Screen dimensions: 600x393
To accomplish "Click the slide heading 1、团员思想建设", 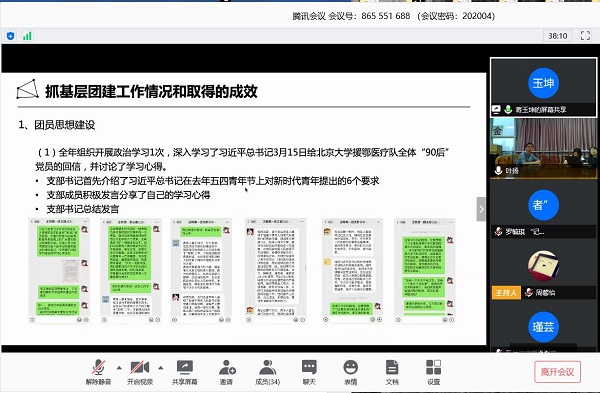I will pos(57,125).
